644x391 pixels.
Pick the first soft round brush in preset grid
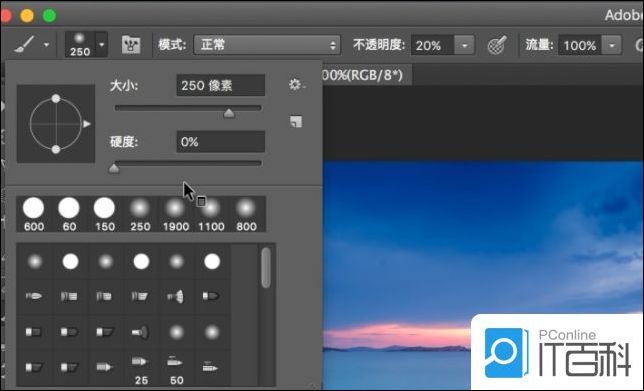35,261
